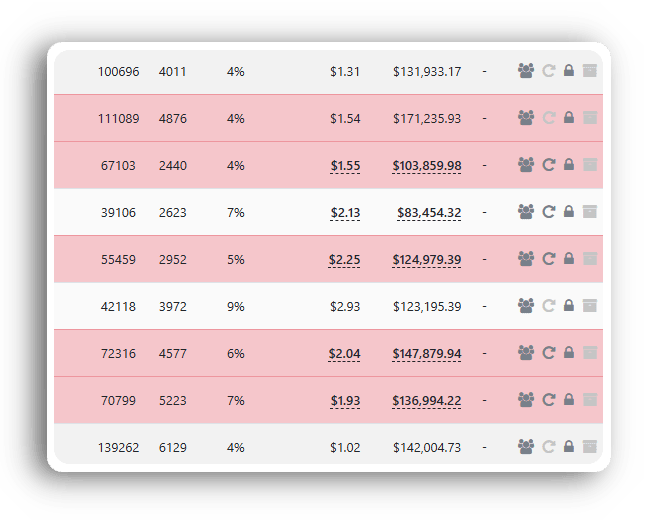
Task: Click the underlined $1.55 value
Action: click(345, 165)
